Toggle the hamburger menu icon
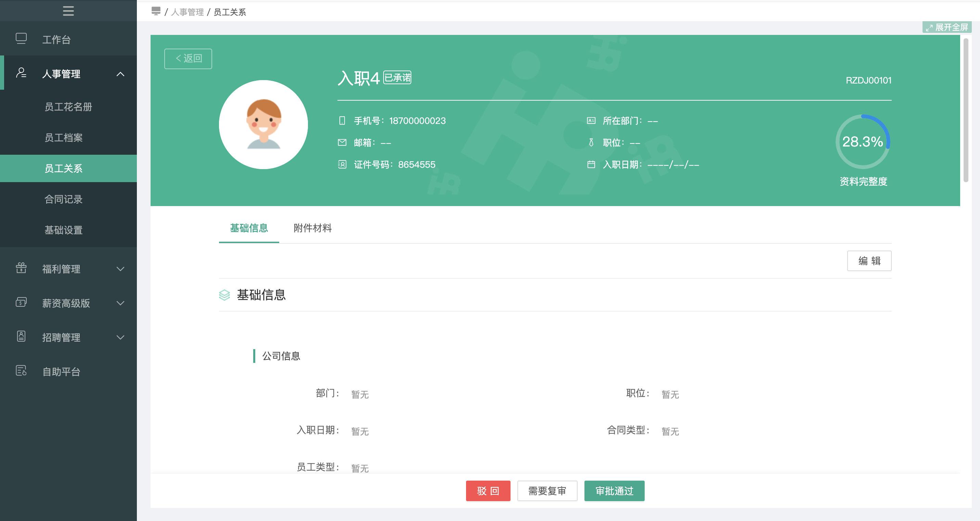 tap(68, 11)
